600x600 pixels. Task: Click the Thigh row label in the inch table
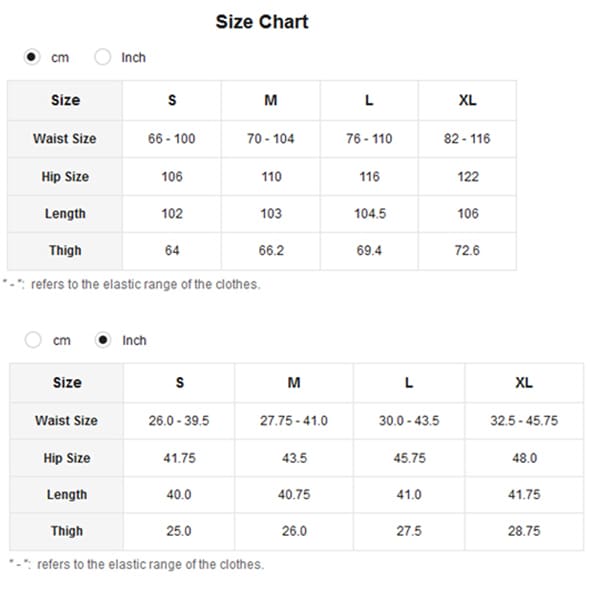[66, 531]
